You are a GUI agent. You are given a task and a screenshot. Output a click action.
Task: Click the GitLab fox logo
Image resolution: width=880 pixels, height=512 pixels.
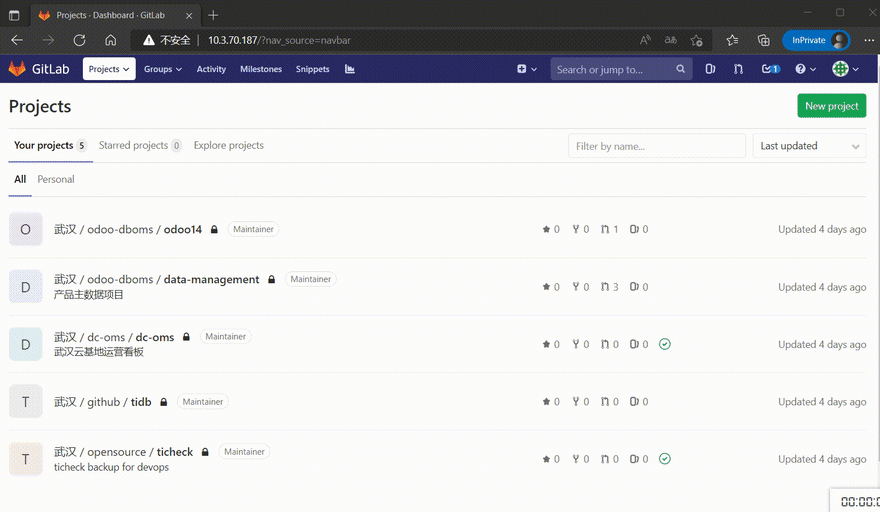pos(17,68)
